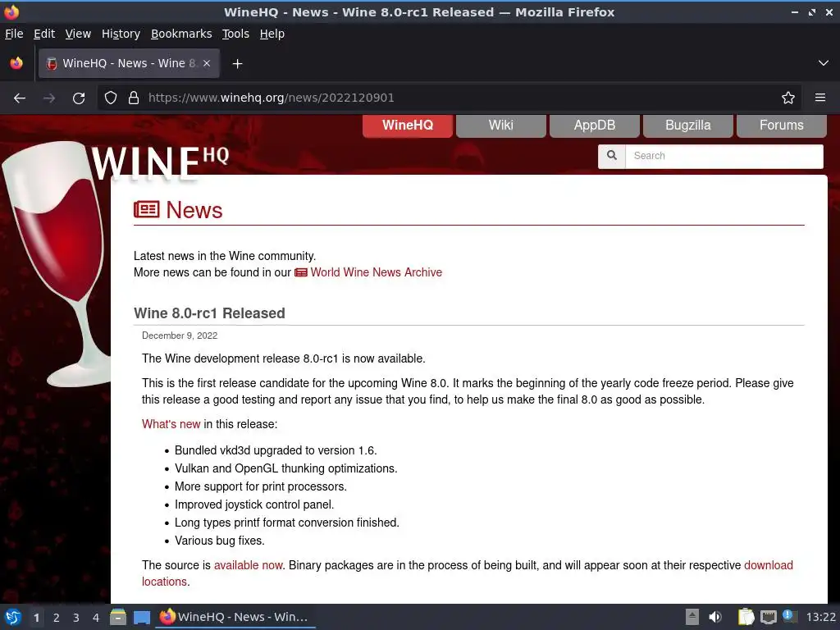View site security padlock info
The image size is (840, 630).
134,98
